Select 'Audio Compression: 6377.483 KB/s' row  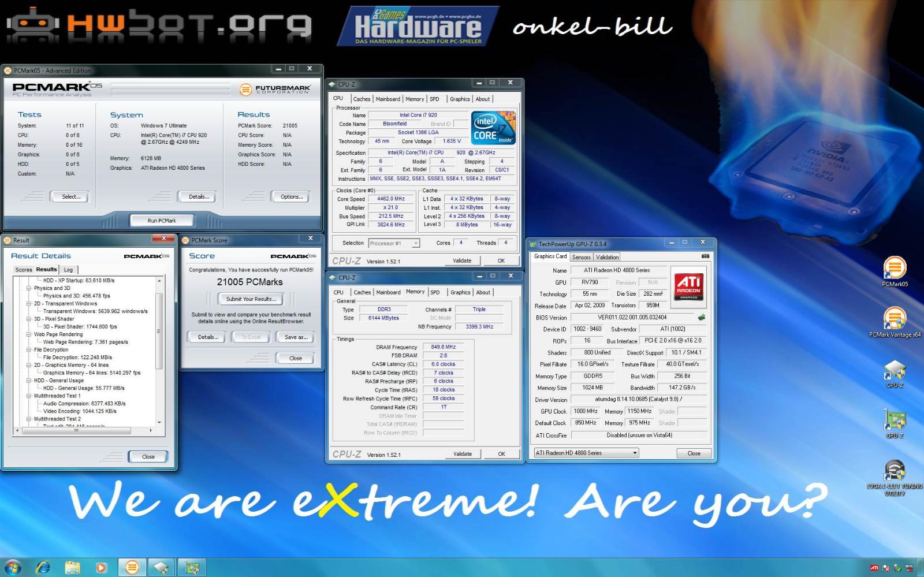coord(84,404)
